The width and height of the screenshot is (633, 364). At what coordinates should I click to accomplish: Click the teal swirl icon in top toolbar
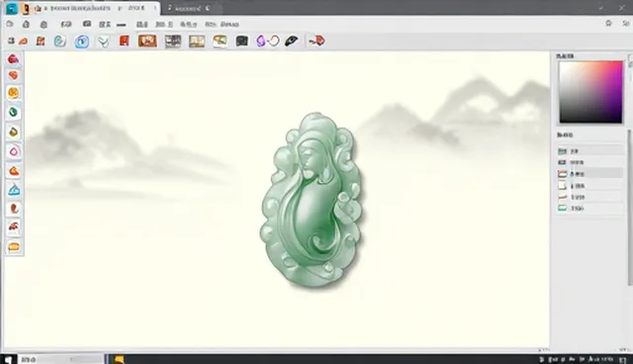(x=59, y=41)
